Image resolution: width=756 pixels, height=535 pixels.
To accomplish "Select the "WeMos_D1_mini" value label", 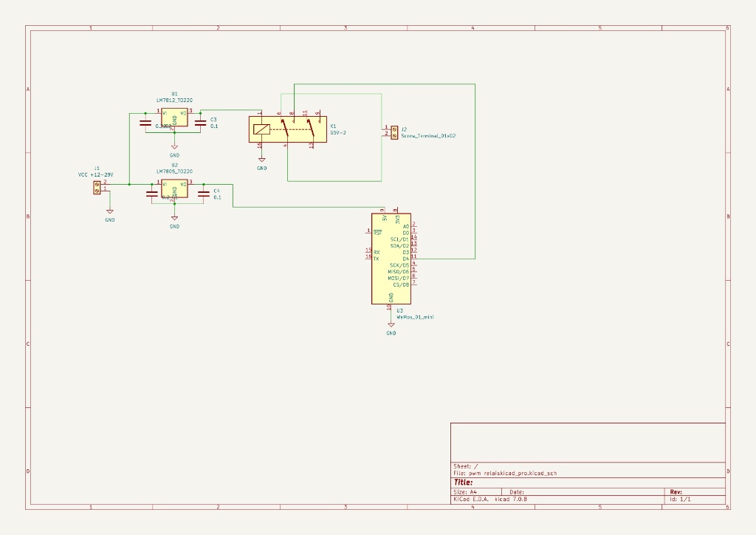I will 415,316.
